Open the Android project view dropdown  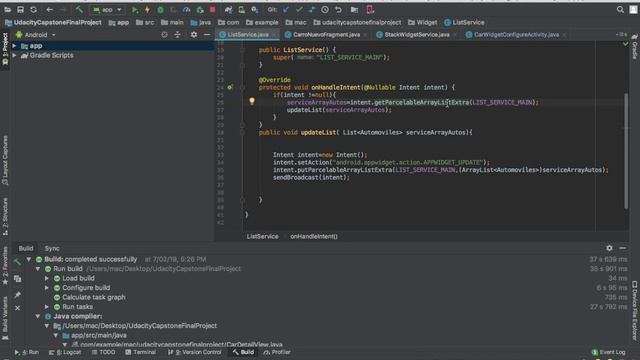pos(36,35)
